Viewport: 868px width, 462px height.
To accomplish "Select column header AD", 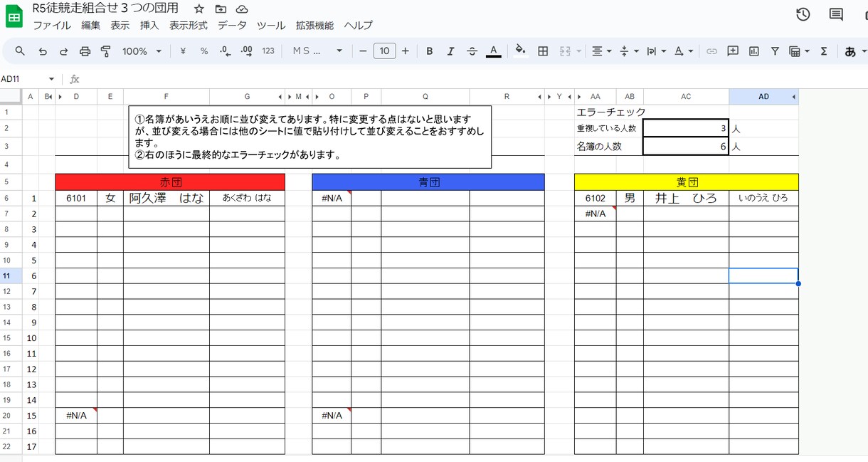I will [x=763, y=97].
